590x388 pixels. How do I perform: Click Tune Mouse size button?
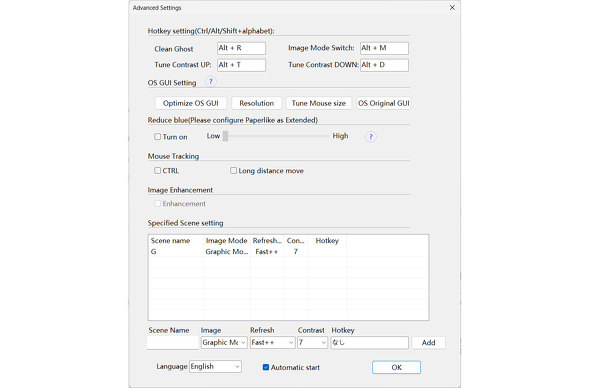(x=319, y=103)
